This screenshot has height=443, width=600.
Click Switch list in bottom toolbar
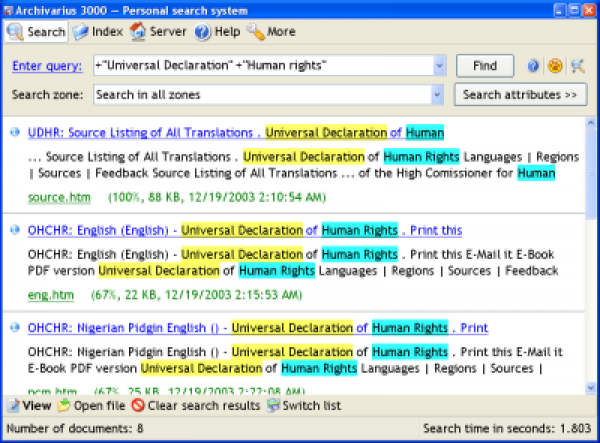coord(304,406)
